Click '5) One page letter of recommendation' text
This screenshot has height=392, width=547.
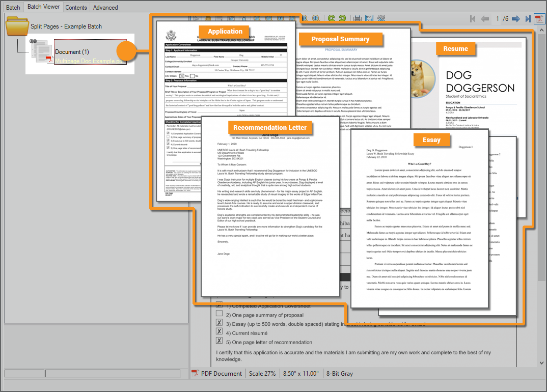[x=269, y=342]
